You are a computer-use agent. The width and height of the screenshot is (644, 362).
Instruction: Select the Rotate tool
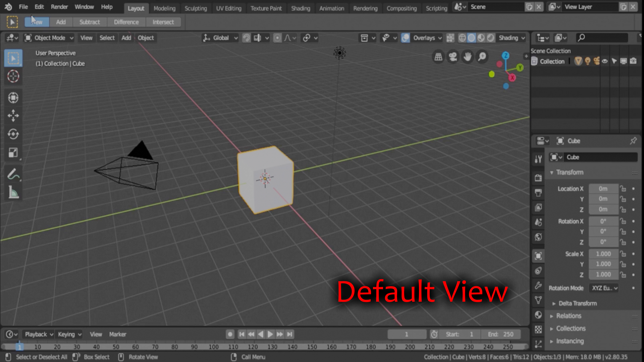click(13, 134)
